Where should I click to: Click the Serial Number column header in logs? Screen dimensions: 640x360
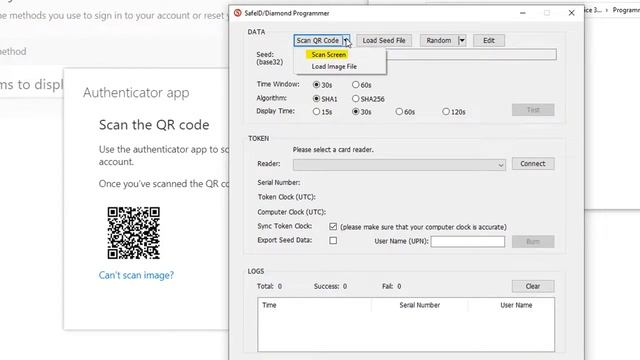click(x=420, y=305)
